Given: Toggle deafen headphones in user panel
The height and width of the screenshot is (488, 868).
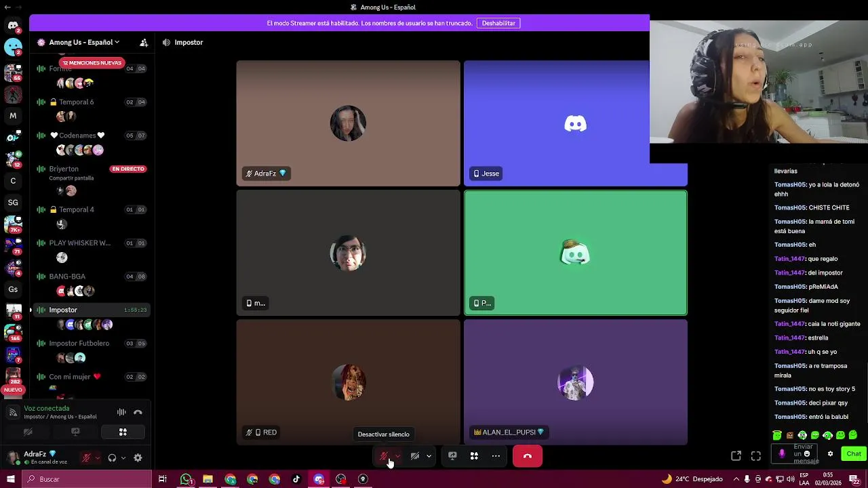Looking at the screenshot, I should coord(112,457).
